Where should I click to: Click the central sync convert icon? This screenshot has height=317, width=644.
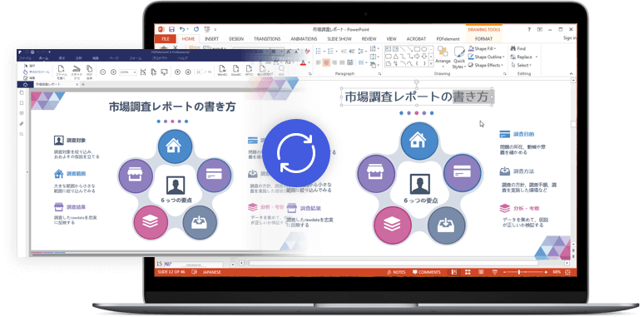tap(296, 153)
